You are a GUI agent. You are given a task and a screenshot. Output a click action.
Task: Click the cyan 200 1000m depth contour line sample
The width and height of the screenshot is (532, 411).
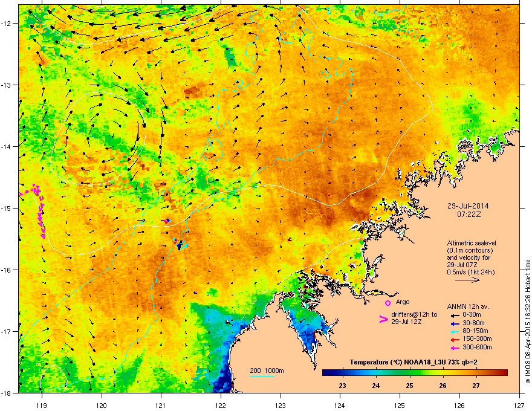tap(262, 376)
